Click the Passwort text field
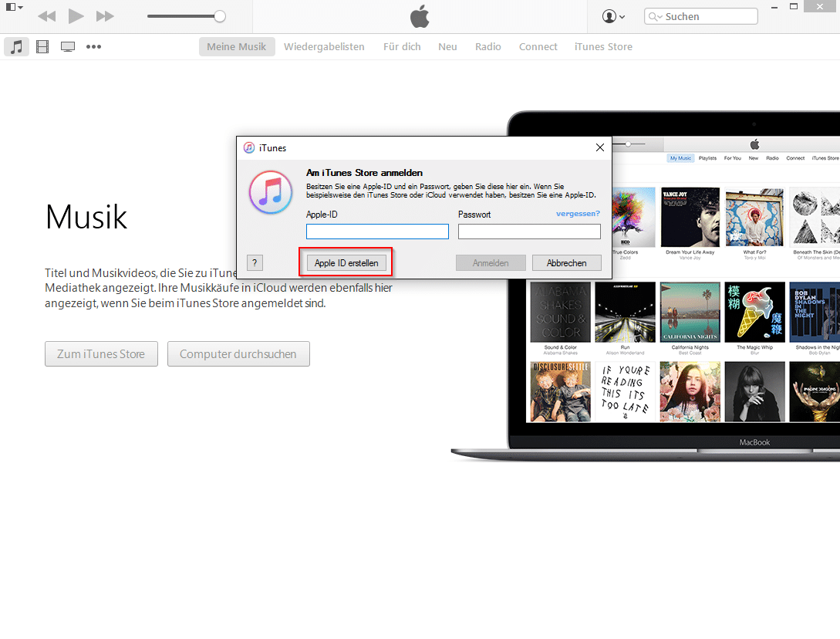The image size is (840, 639). point(529,232)
